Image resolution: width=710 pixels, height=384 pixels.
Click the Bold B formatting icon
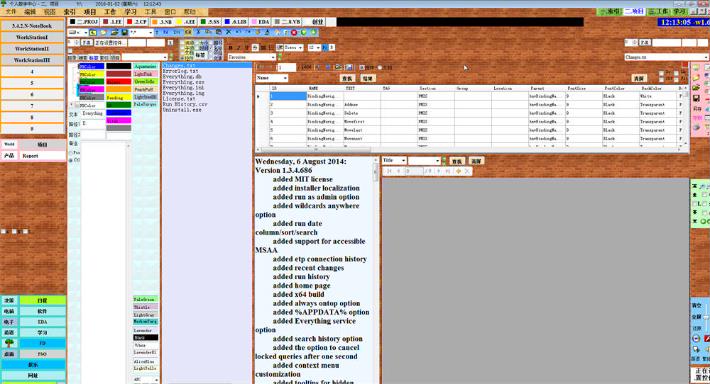[230, 48]
